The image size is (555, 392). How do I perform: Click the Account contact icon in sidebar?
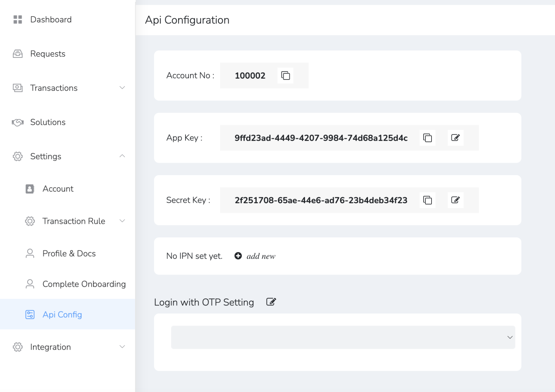(29, 188)
